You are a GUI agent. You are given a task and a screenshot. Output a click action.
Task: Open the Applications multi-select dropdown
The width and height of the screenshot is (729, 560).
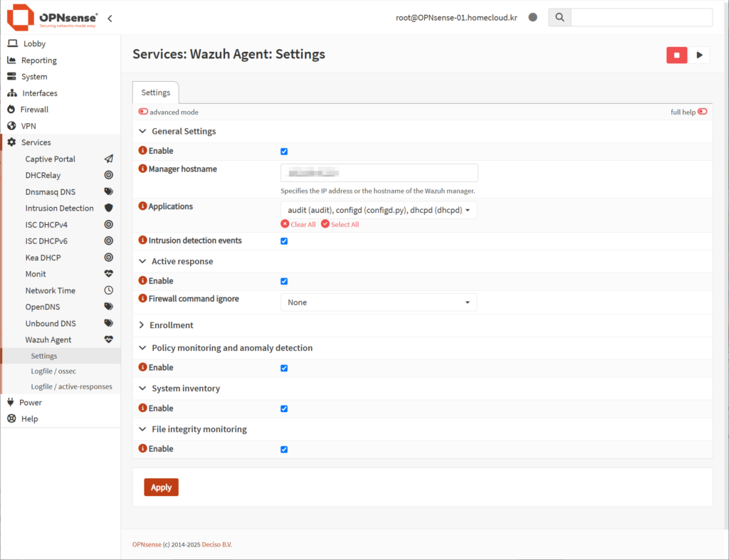pos(378,210)
